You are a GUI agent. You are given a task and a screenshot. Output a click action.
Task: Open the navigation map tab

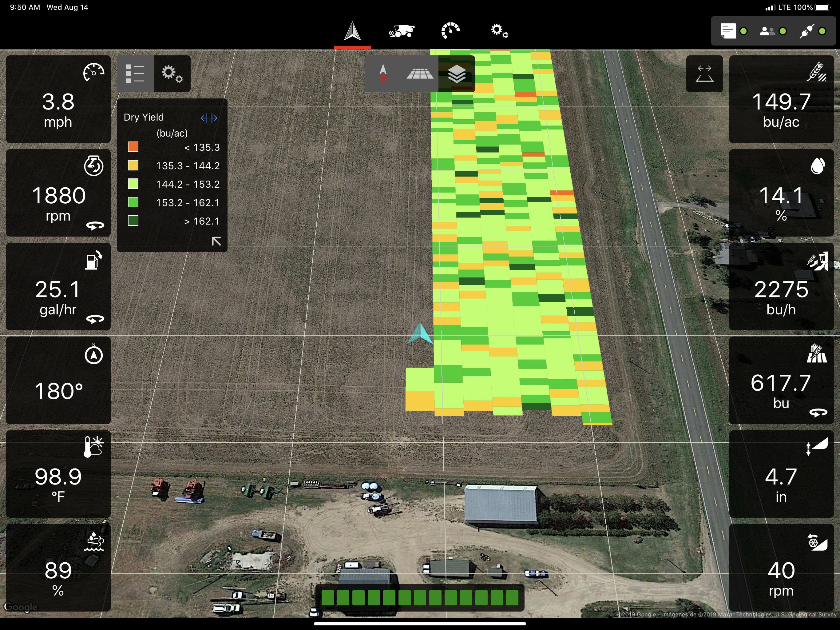(352, 31)
